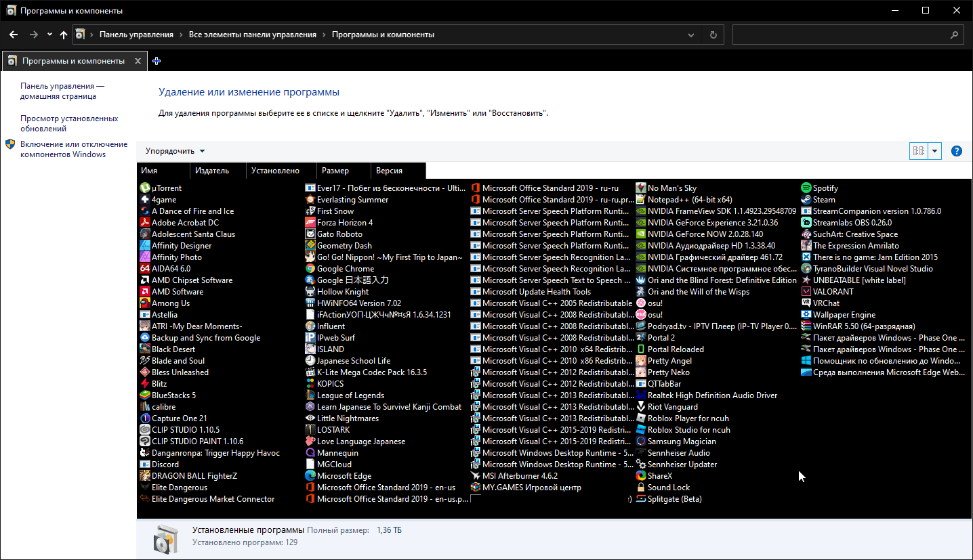Viewport: 973px width, 560px height.
Task: Click Панель управления in the breadcrumb
Action: point(136,35)
